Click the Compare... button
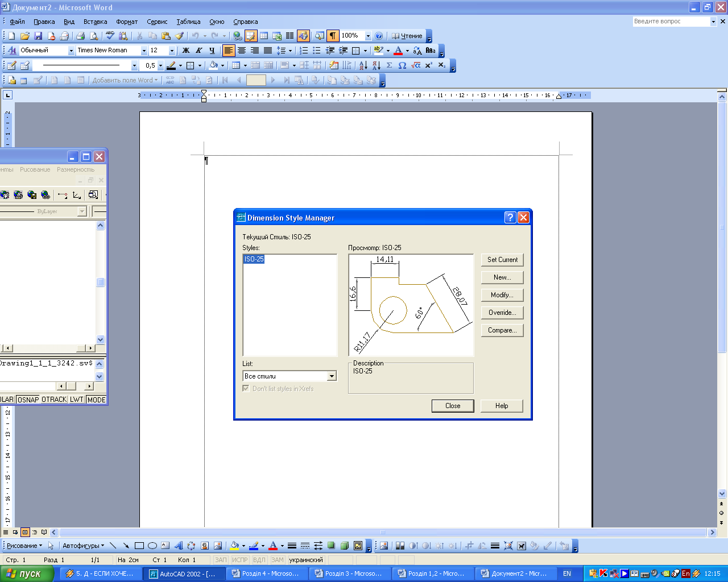Viewport: 728px width, 582px height. pos(502,330)
